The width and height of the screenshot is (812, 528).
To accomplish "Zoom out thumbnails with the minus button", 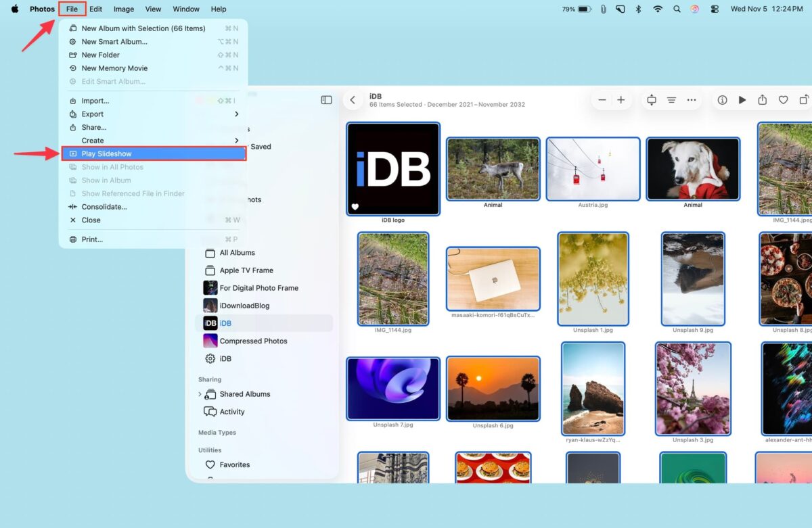I will (602, 100).
